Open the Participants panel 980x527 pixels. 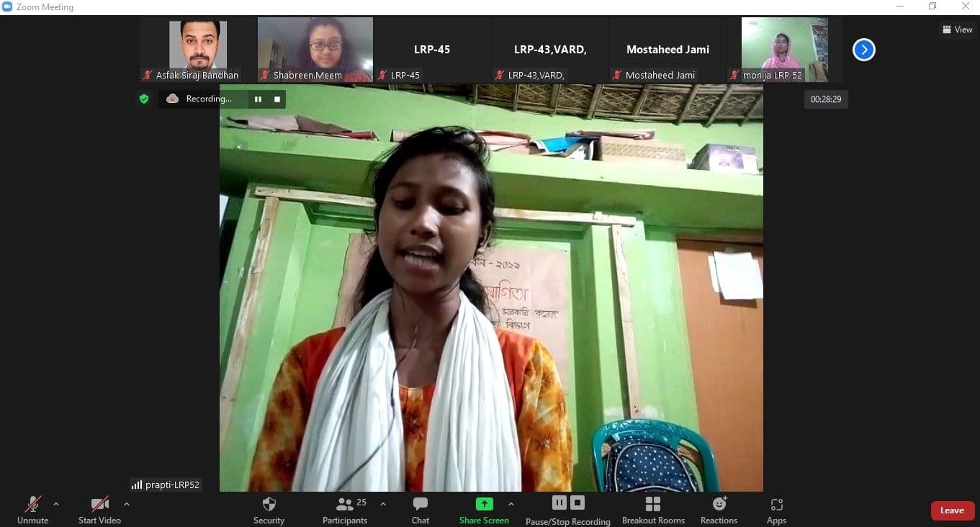click(345, 505)
